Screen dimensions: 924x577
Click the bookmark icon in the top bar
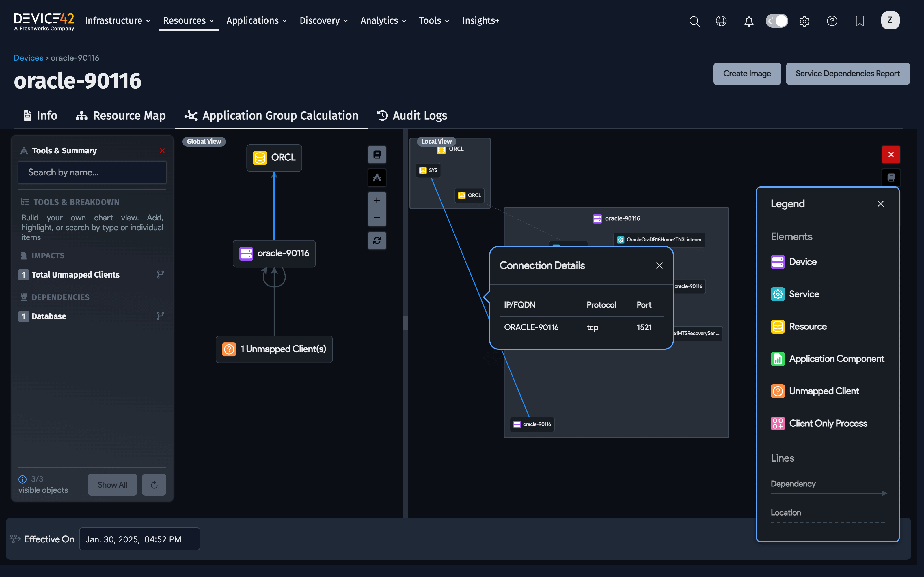[x=860, y=21]
